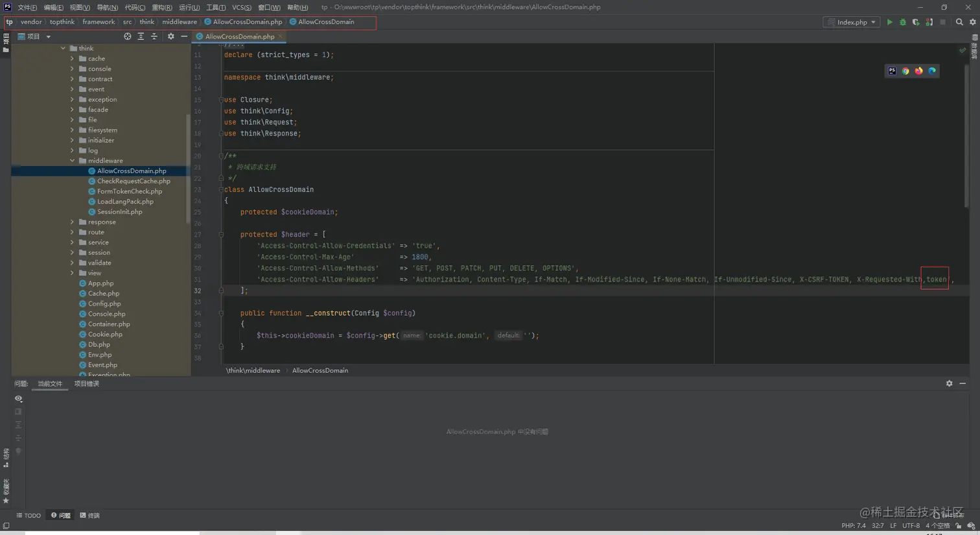Viewport: 980px width, 535px height.
Task: Open Search Everywhere magnifier icon
Action: coord(959,22)
